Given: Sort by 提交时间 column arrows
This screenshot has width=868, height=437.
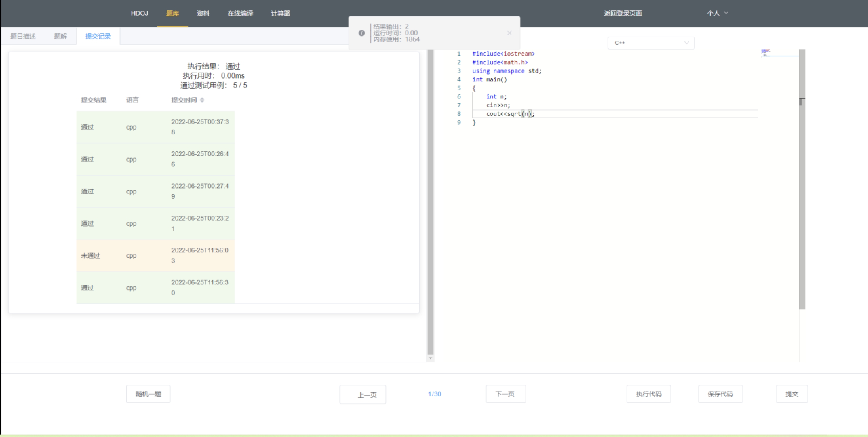Looking at the screenshot, I should pyautogui.click(x=202, y=100).
